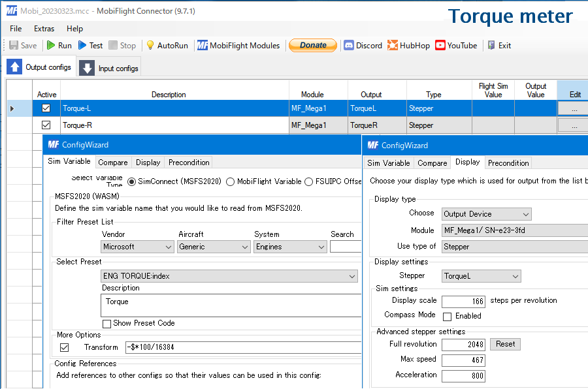Save the current configuration file
Viewport: 588px width, 389px height.
[x=22, y=45]
